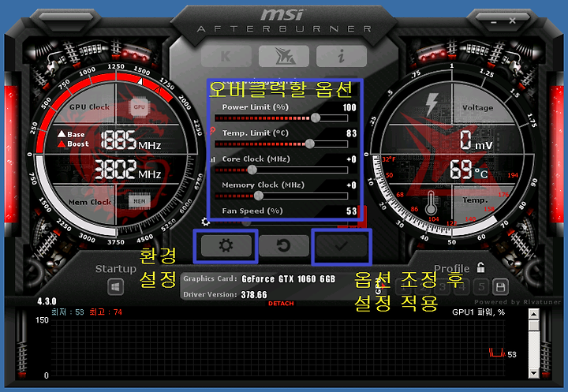This screenshot has height=392, width=568.
Task: Select profile slot 3
Action: click(x=443, y=287)
